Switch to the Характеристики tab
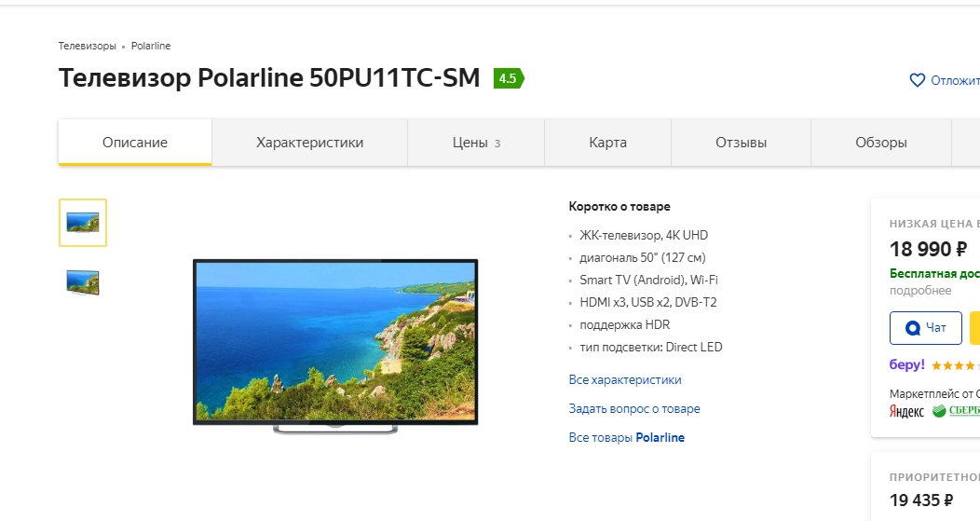The image size is (980, 521). coord(310,142)
